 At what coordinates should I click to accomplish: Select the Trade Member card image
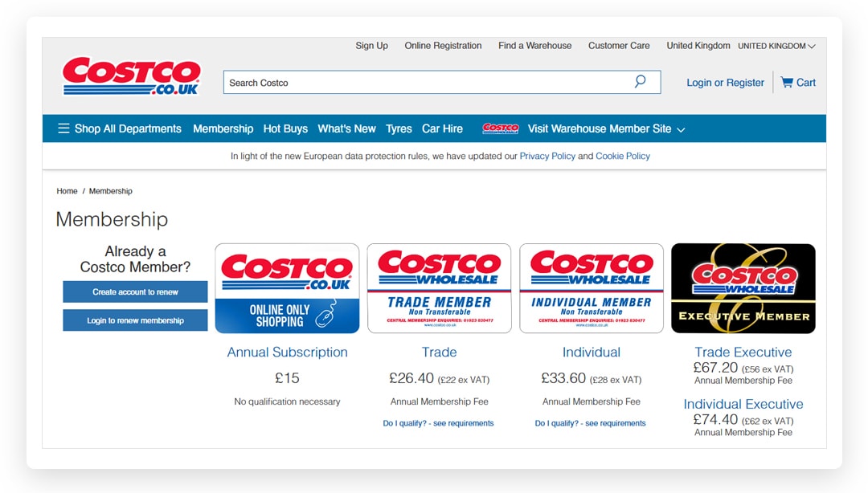(x=439, y=288)
